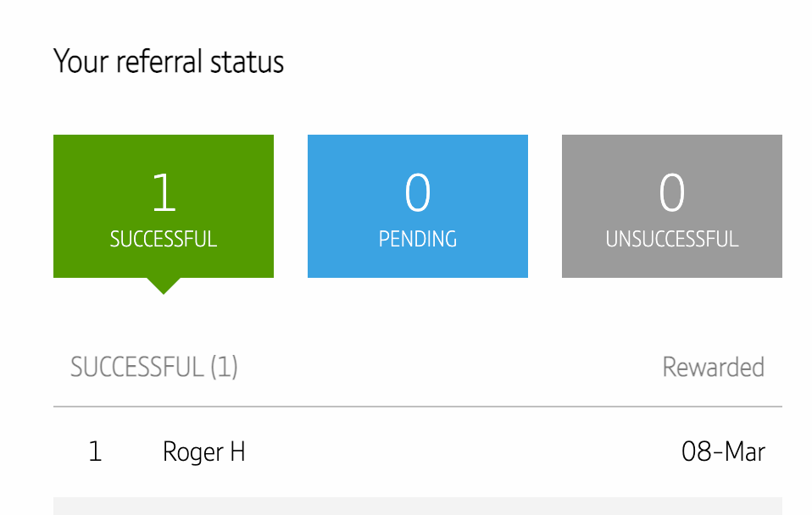Switch to the blue Pending tile
Screen dimensions: 812x515
click(x=417, y=206)
